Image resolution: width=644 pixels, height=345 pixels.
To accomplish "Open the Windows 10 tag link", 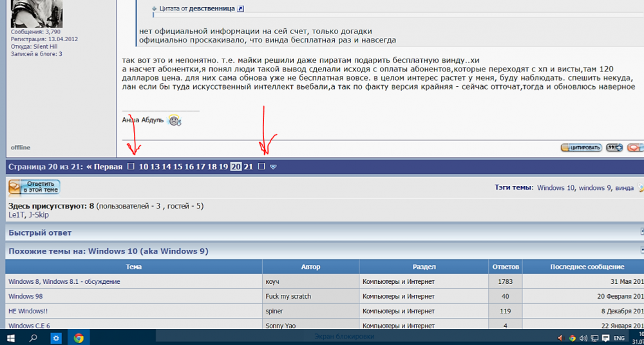I will click(556, 188).
